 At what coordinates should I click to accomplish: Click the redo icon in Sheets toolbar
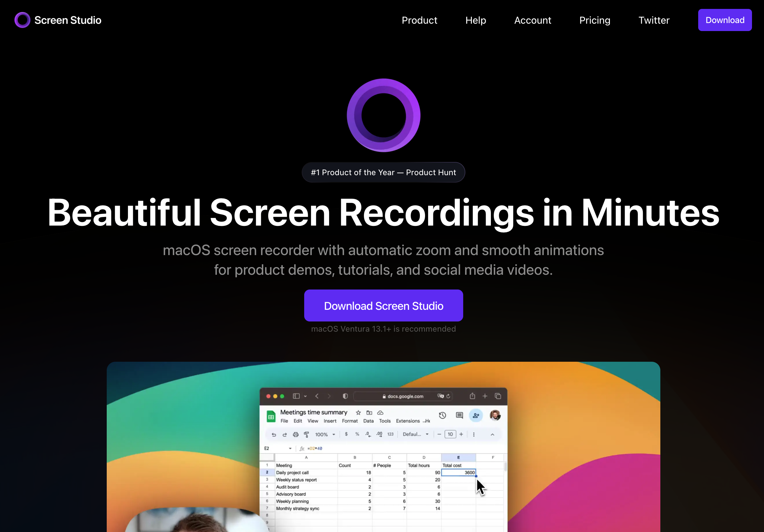(285, 435)
